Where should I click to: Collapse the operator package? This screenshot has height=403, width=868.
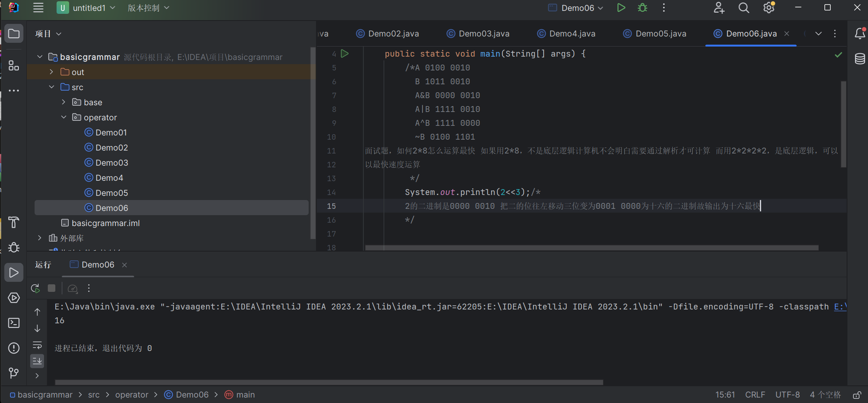64,117
